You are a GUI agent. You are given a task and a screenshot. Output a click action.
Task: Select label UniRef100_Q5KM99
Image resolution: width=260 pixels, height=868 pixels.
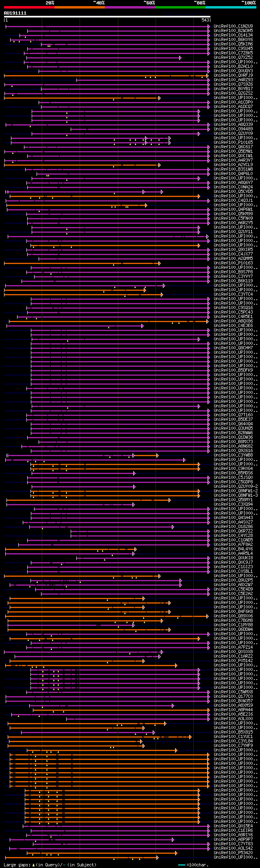click(233, 214)
